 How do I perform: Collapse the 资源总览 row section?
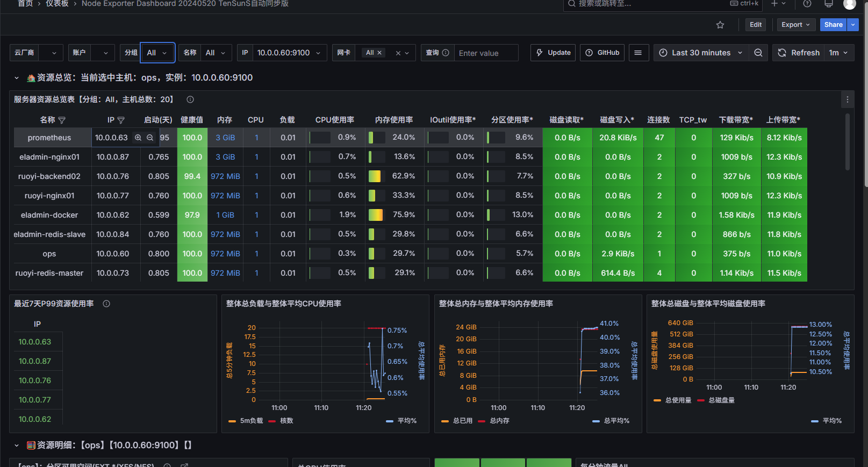tap(17, 78)
